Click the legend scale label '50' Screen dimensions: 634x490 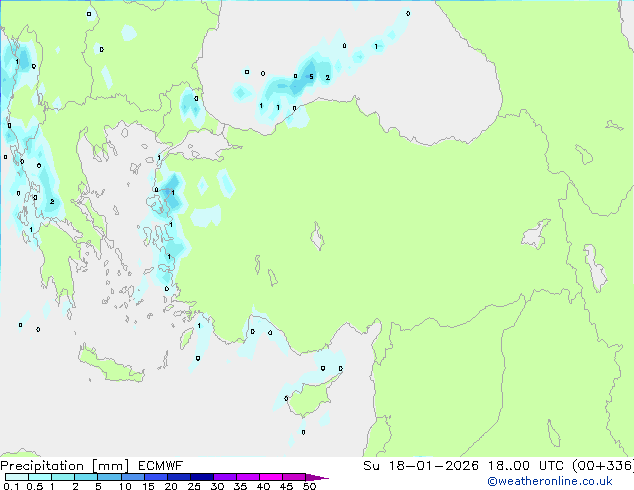309,486
